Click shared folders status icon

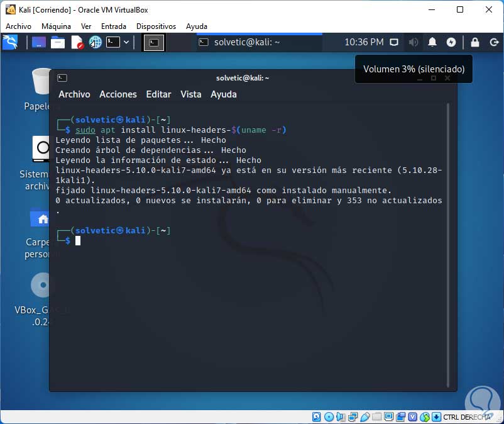pos(376,417)
